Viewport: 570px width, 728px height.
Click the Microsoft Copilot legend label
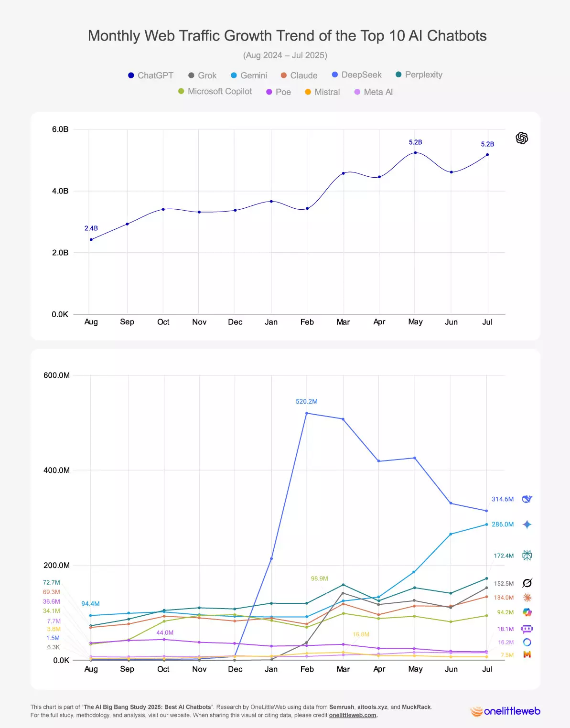(x=220, y=91)
